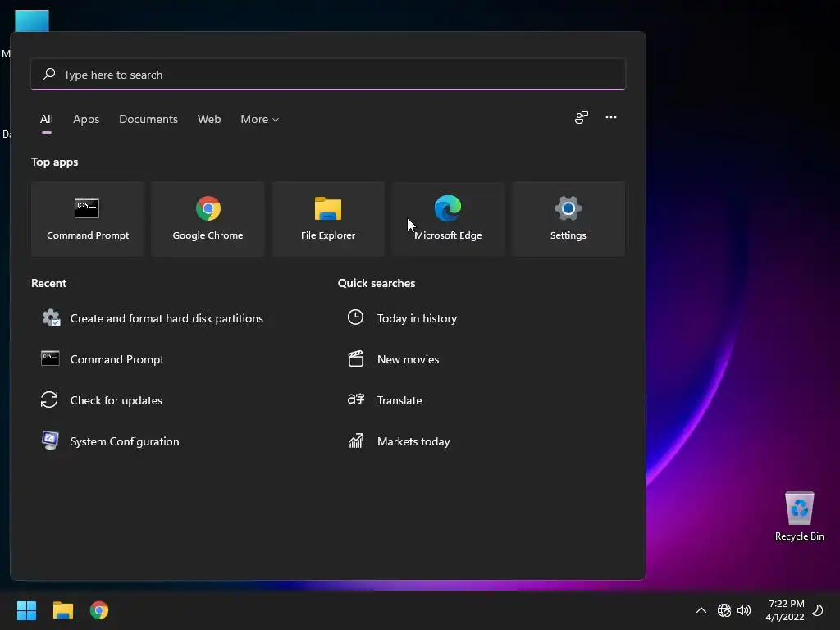
Task: Open Command Prompt from Top apps
Action: pos(87,219)
